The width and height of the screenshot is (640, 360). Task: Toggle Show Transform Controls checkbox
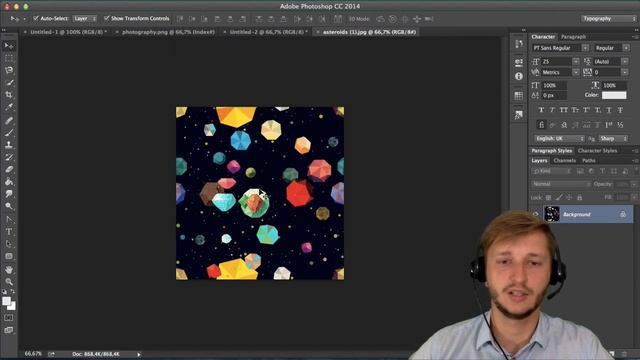tap(107, 18)
